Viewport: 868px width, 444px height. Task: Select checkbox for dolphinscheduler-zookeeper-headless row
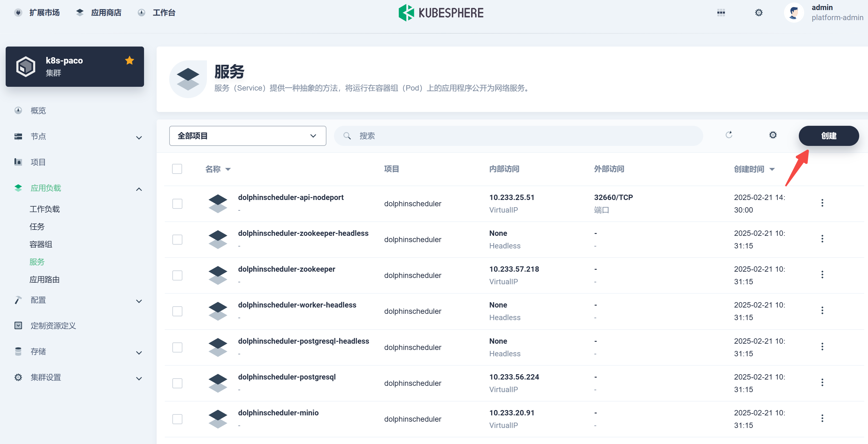pyautogui.click(x=177, y=240)
